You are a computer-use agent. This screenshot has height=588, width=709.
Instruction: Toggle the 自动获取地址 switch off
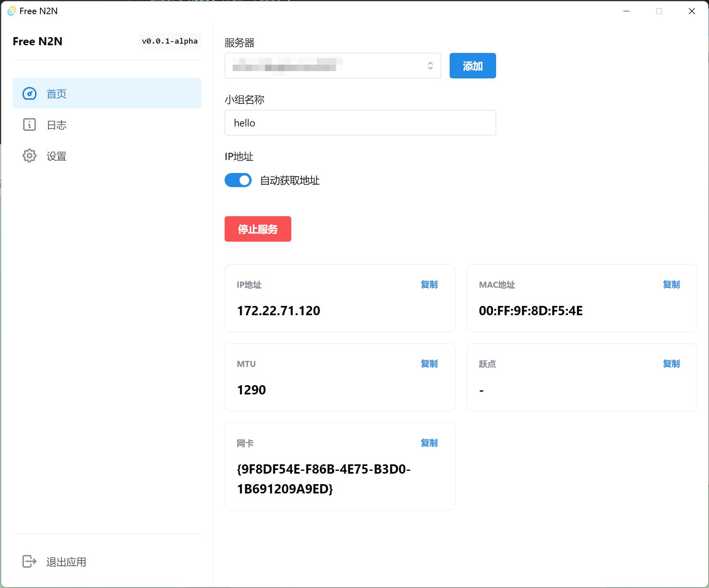(238, 180)
